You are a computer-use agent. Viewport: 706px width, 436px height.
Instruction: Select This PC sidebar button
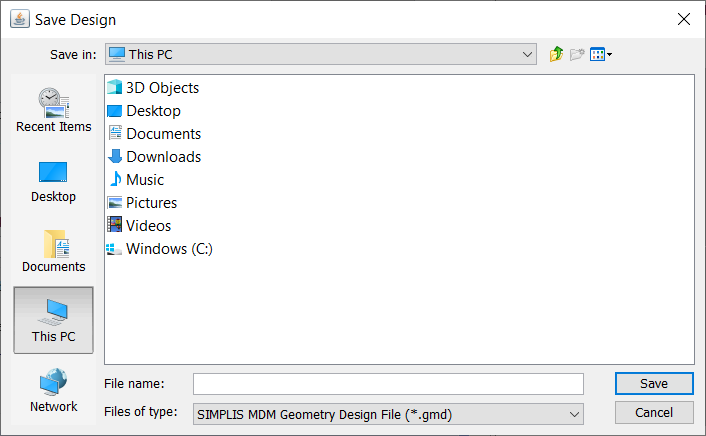(x=53, y=320)
